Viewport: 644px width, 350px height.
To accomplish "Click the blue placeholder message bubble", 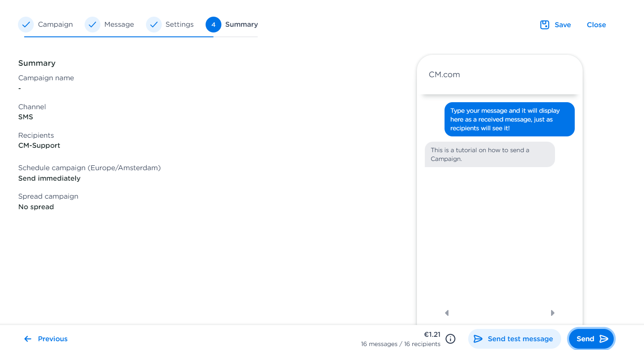I will coord(509,119).
